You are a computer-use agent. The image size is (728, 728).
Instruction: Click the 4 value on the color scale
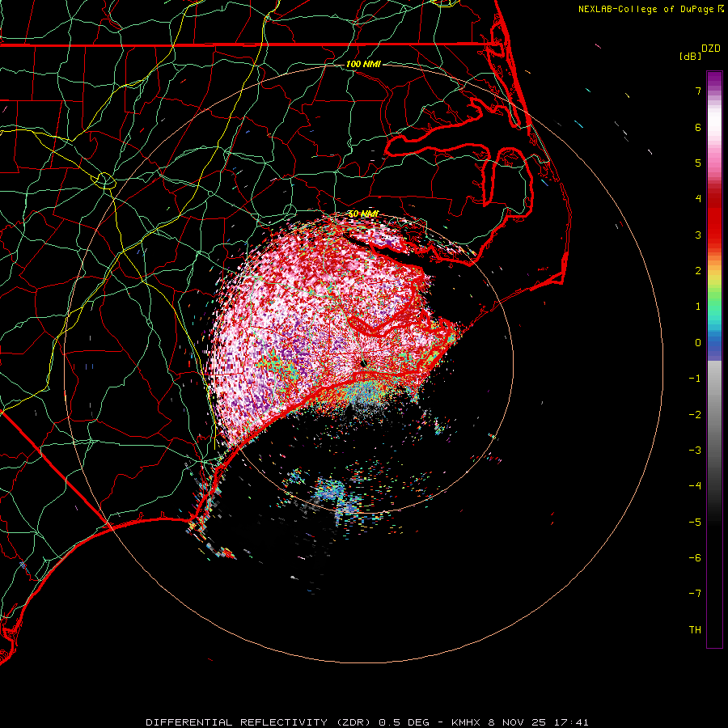[698, 199]
